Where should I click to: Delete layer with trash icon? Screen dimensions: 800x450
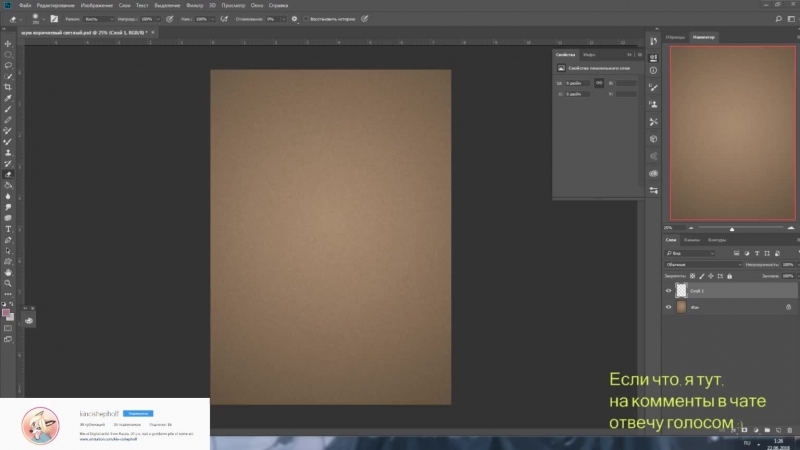[790, 431]
